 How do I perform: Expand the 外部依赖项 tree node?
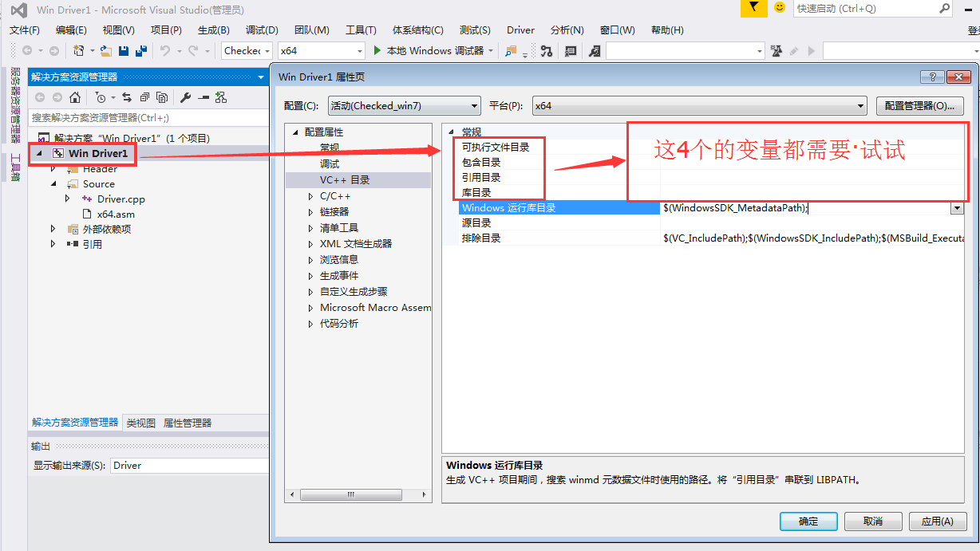click(53, 229)
